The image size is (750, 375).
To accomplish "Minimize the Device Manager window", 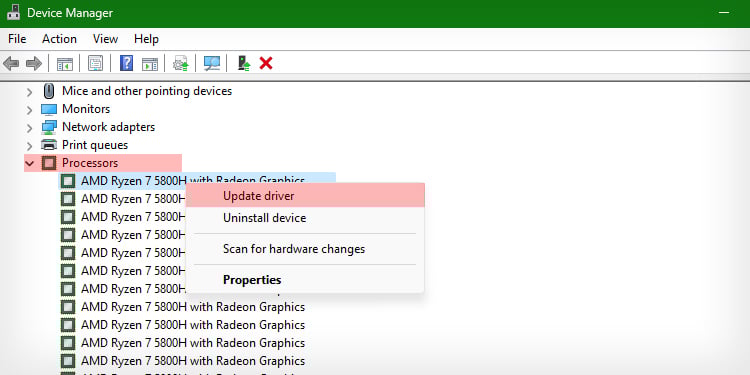I will click(x=724, y=12).
